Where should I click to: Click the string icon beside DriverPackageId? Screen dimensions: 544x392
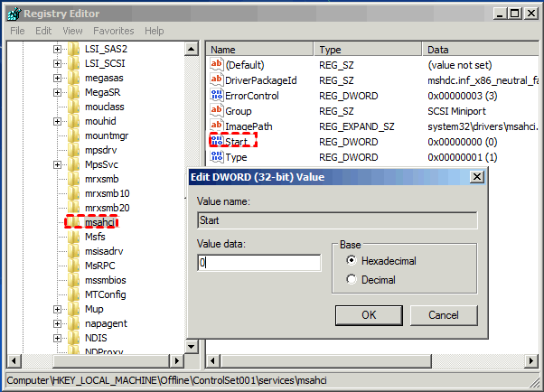pyautogui.click(x=217, y=79)
